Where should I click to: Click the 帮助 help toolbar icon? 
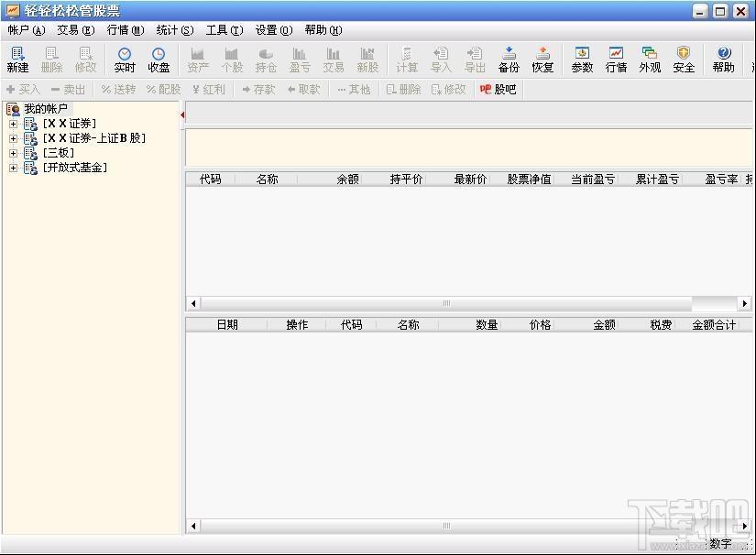pos(724,60)
